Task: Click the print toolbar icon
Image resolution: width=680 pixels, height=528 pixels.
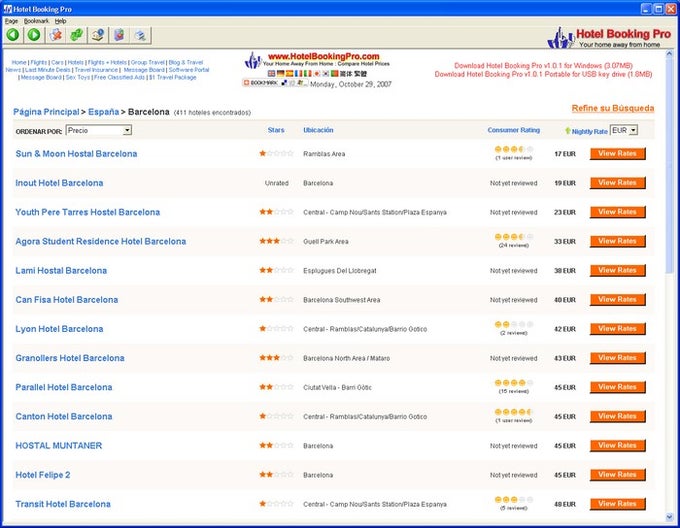Action: pos(141,35)
